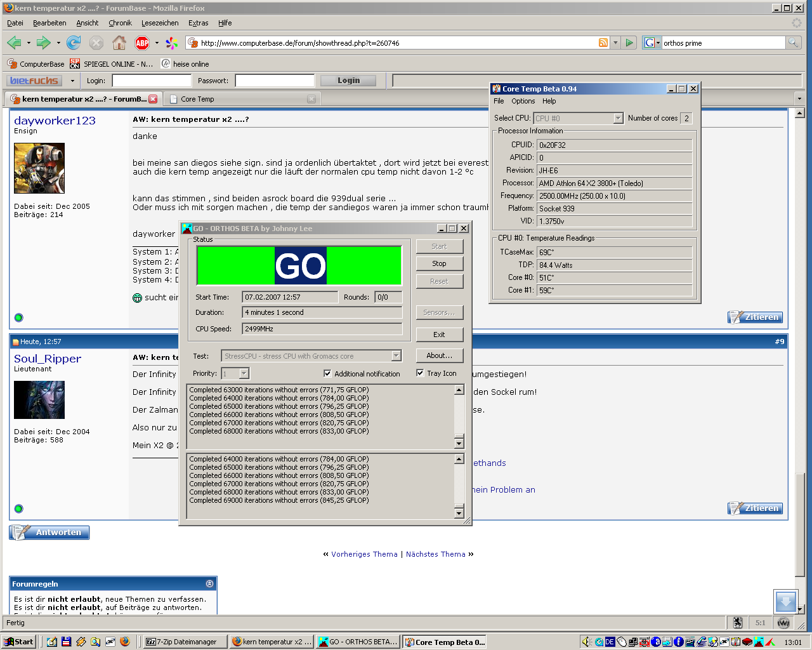Open the Test dropdown in ORTHOS
Viewport: 812px width, 650px height.
(396, 356)
